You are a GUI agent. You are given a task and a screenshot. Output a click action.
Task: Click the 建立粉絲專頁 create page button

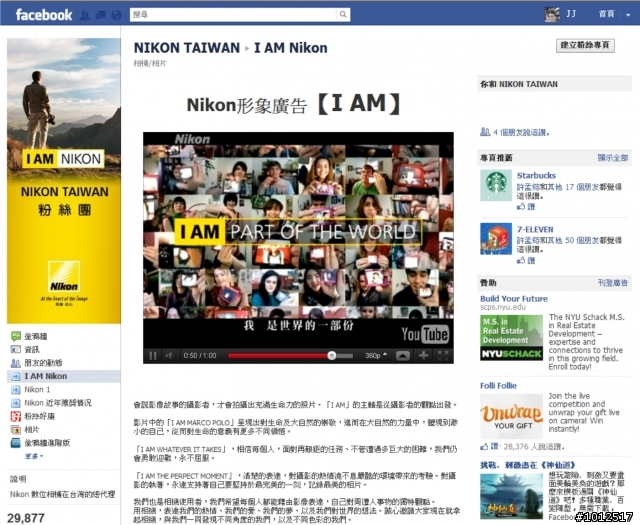(x=585, y=45)
